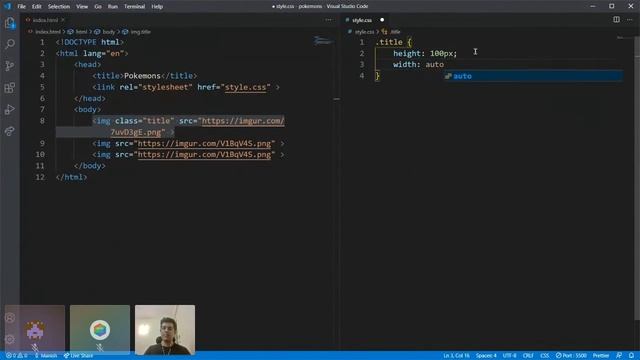Image resolution: width=640 pixels, height=360 pixels.
Task: Show errors and warnings count
Action: pos(16,356)
